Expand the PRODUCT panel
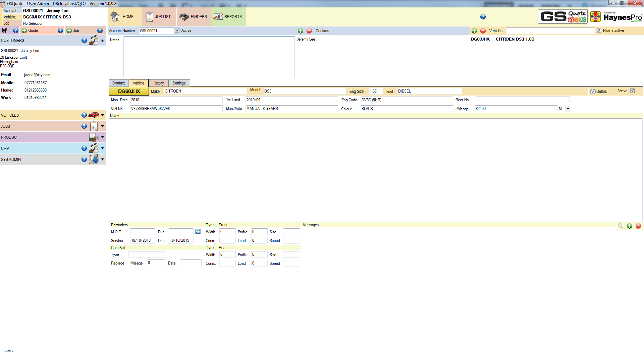644x352 pixels. (x=103, y=137)
